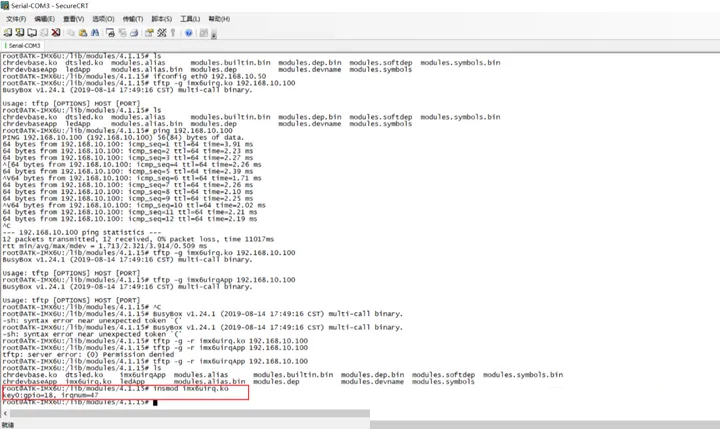Click the Paste clipboard icon
Viewport: 720px width, 429px height.
83,33
